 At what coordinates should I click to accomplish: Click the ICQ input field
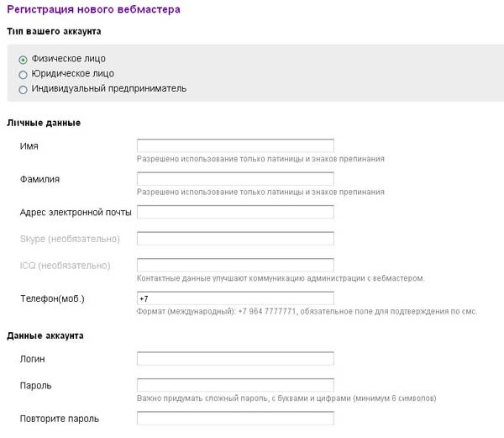pos(235,266)
